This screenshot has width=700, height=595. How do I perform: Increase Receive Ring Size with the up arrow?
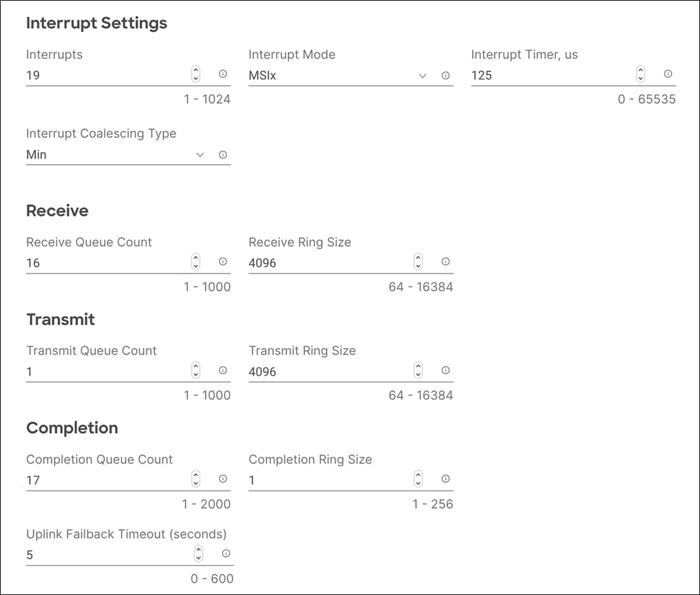click(x=417, y=259)
